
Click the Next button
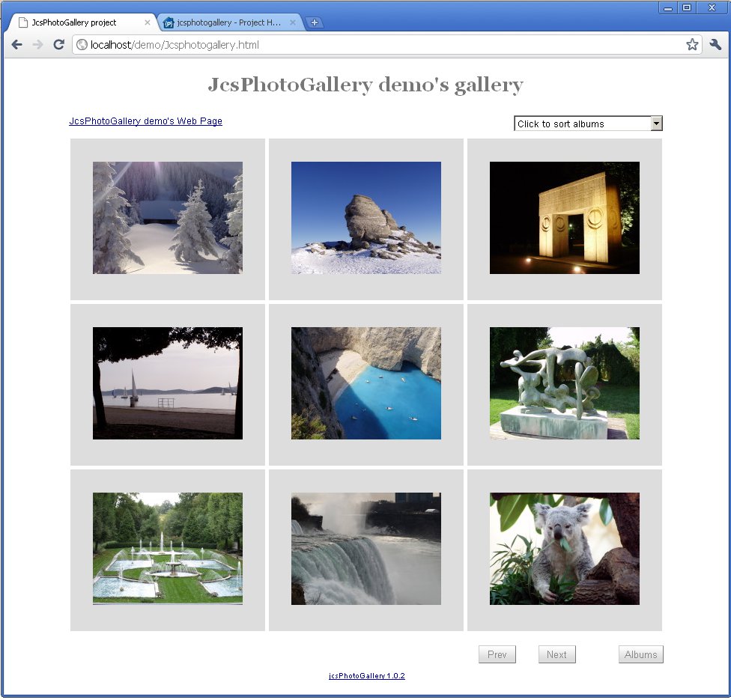point(556,654)
